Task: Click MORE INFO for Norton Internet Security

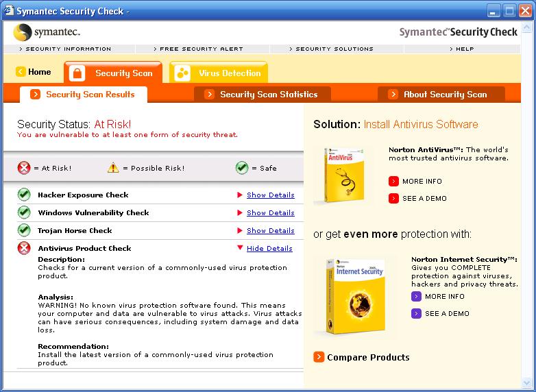Action: pyautogui.click(x=445, y=296)
